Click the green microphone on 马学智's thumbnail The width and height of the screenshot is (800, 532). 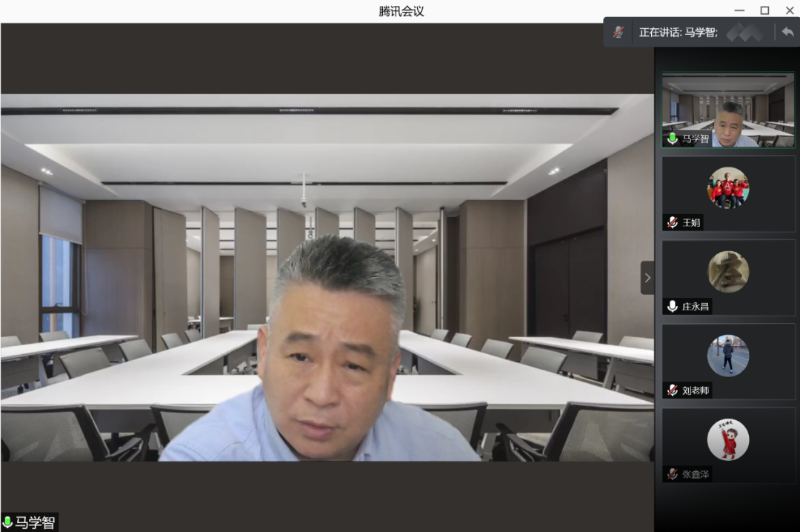click(x=673, y=139)
